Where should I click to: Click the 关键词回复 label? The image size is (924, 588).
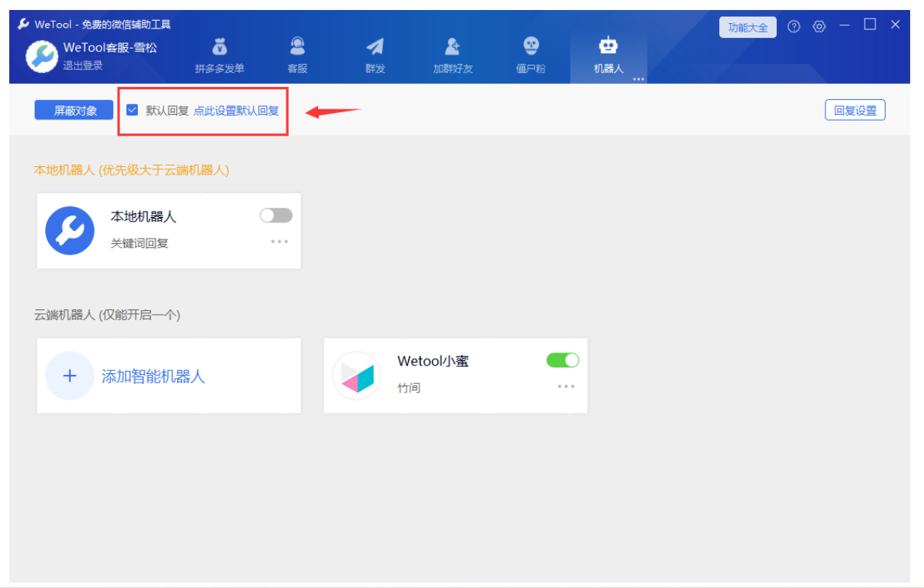(139, 243)
